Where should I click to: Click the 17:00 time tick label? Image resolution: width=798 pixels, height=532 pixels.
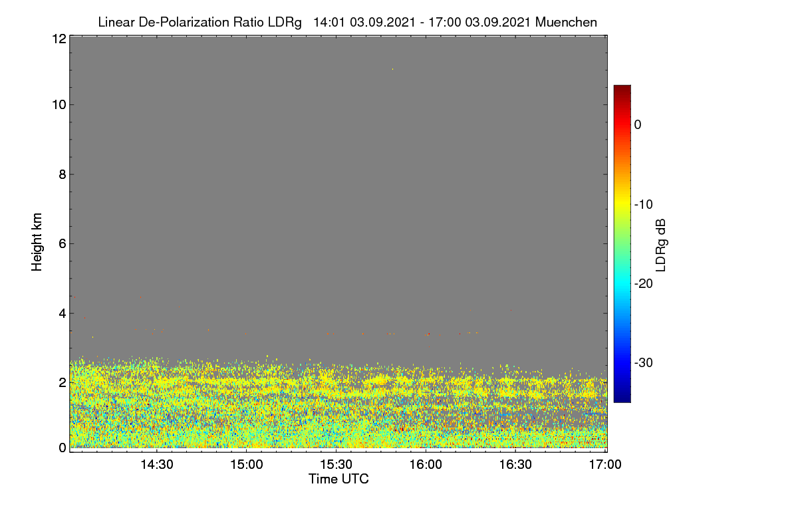(x=605, y=465)
